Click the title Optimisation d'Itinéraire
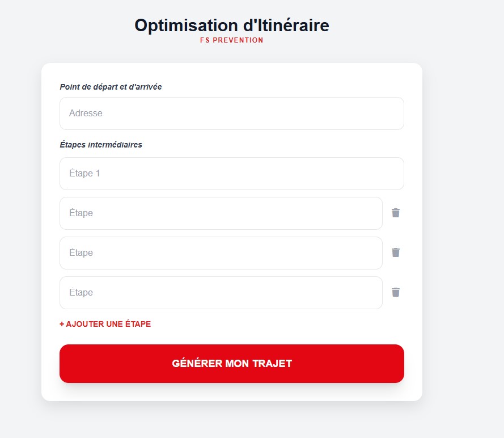Image resolution: width=504 pixels, height=438 pixels. (x=231, y=25)
